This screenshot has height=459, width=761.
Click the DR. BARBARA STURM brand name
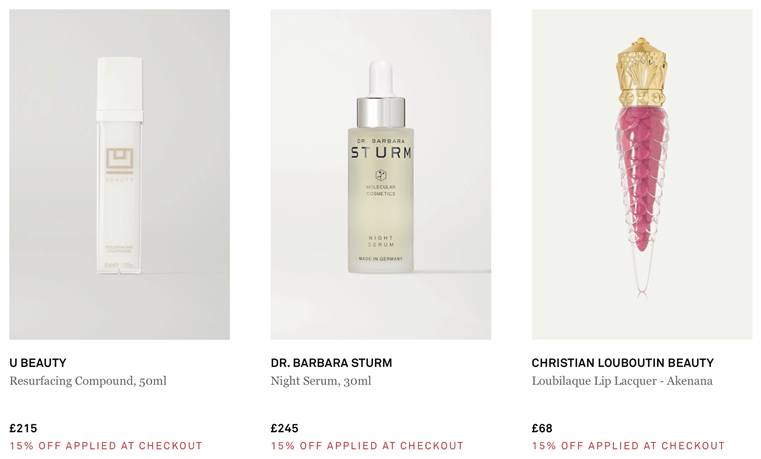pyautogui.click(x=331, y=363)
